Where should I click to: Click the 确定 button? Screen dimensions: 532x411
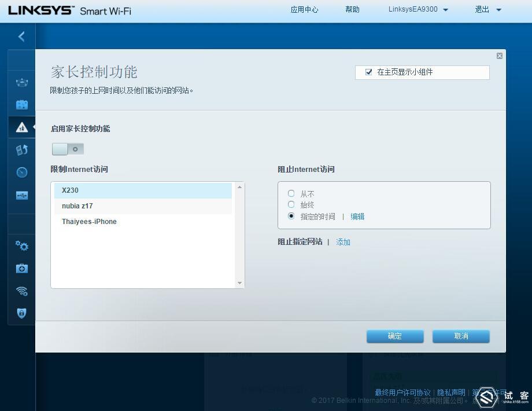tap(395, 336)
